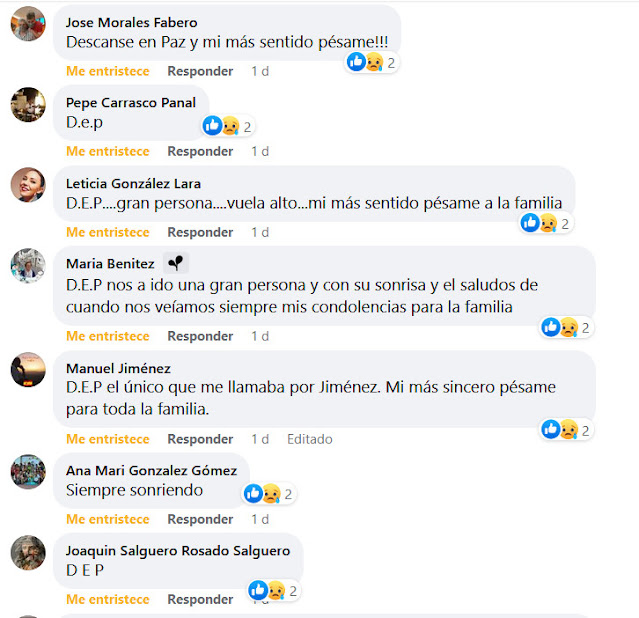
Task: Open Manuel Jiménez's profile name link
Action: (118, 369)
